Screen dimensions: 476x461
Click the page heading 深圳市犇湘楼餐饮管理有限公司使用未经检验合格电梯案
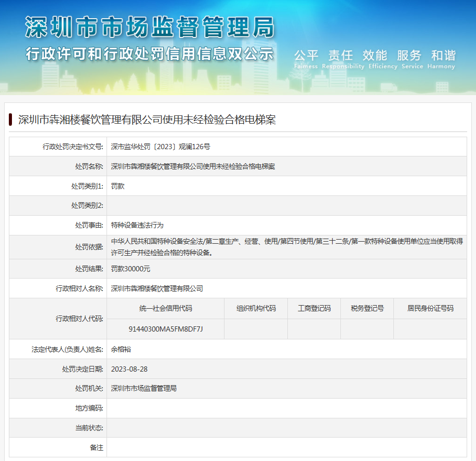click(147, 120)
